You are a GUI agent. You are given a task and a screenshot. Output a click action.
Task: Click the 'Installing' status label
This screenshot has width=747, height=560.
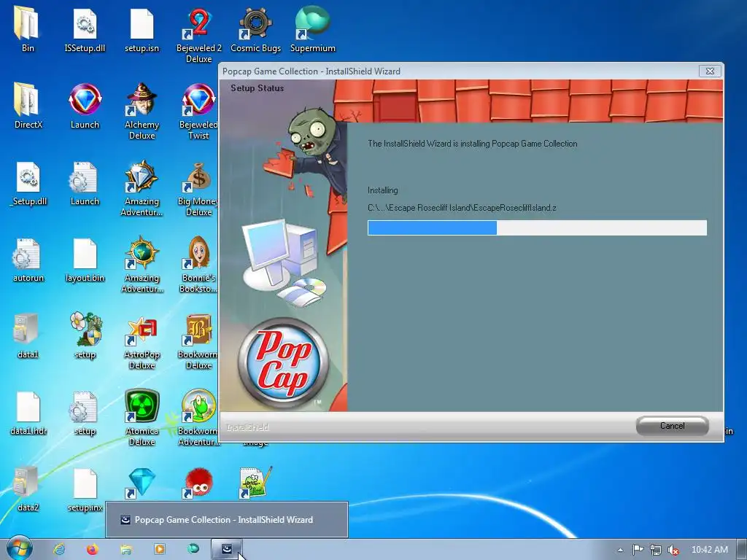coord(382,190)
